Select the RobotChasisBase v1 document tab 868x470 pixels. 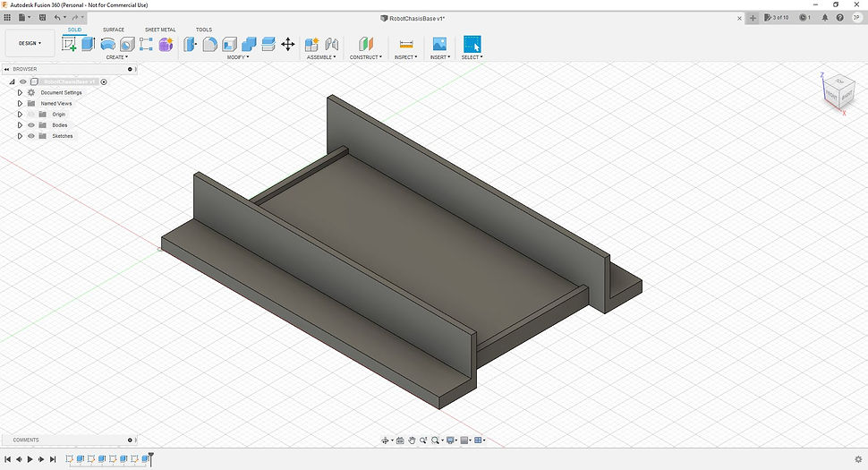[413, 18]
